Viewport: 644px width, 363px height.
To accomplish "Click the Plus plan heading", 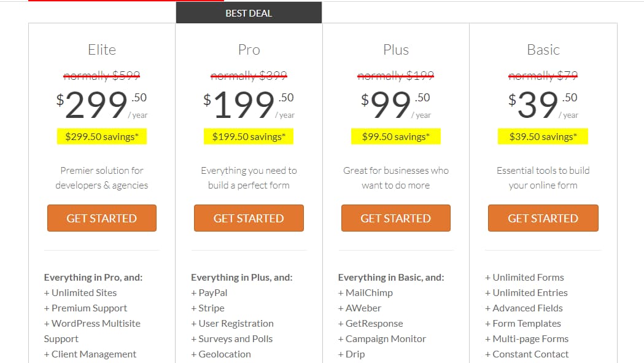I will [x=395, y=49].
